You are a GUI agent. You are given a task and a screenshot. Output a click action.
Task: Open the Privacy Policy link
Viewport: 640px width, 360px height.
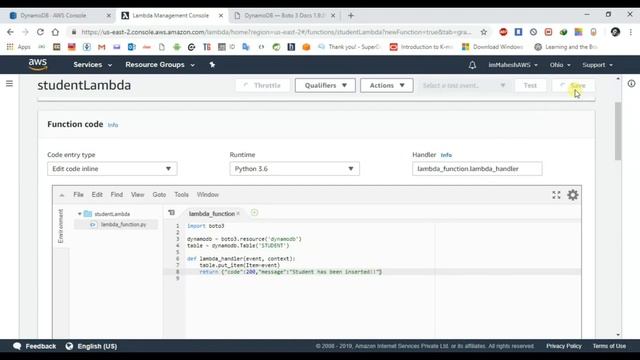click(564, 346)
